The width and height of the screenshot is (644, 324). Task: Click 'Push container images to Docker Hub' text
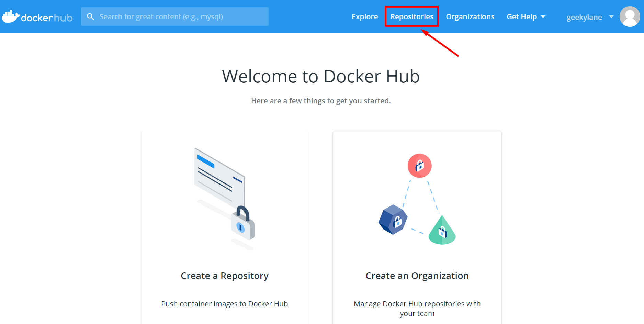click(225, 304)
